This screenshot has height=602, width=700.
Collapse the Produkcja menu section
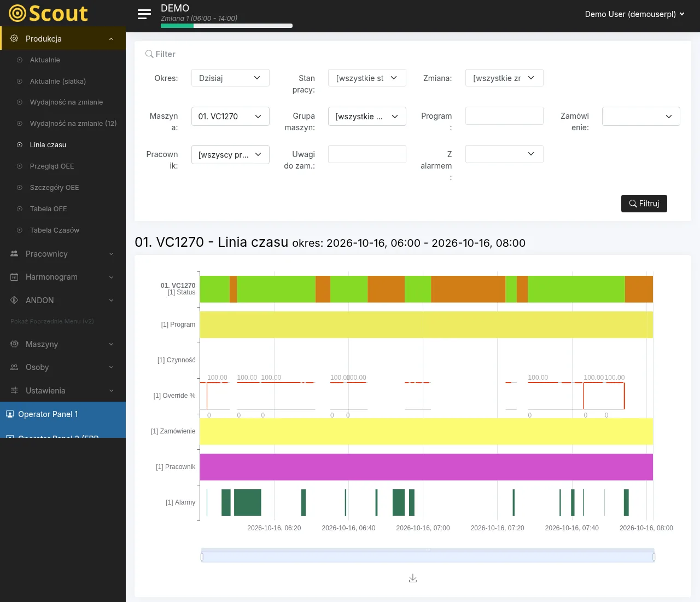tap(63, 39)
